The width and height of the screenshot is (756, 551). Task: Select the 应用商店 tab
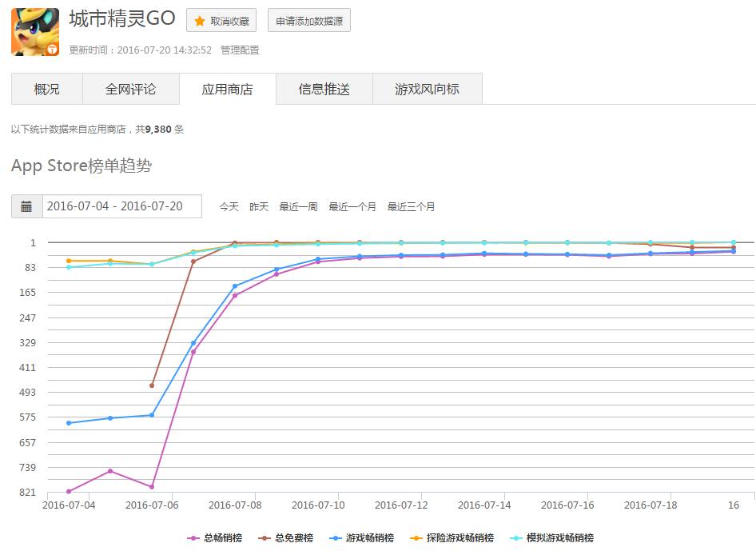pos(228,89)
